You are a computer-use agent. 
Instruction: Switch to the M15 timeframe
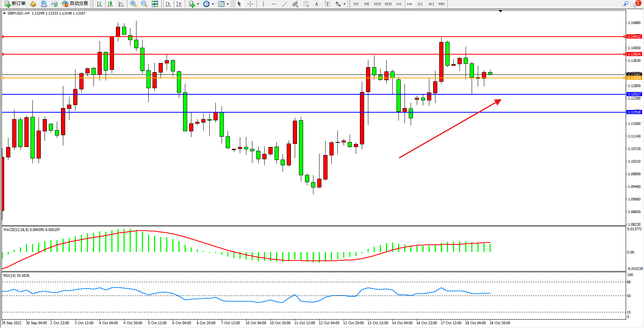(377, 4)
